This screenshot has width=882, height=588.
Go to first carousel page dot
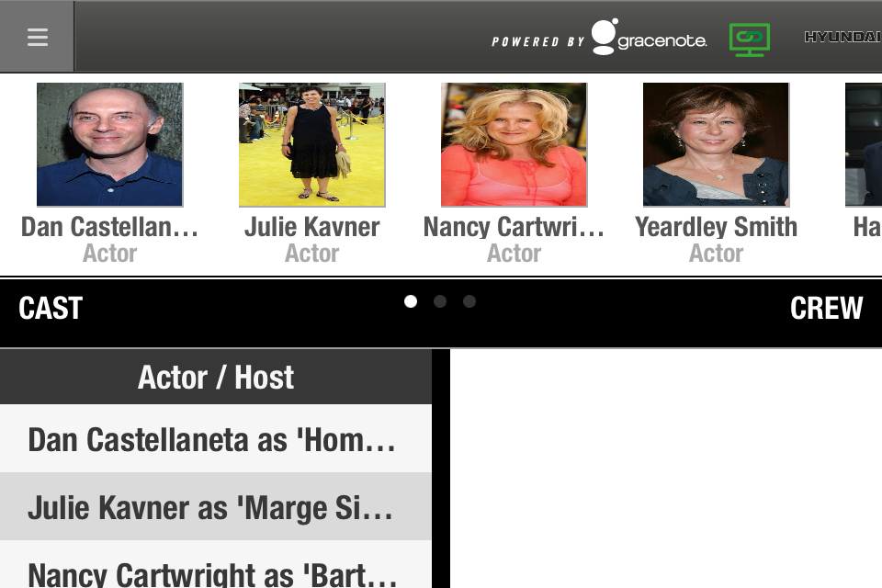click(x=411, y=301)
